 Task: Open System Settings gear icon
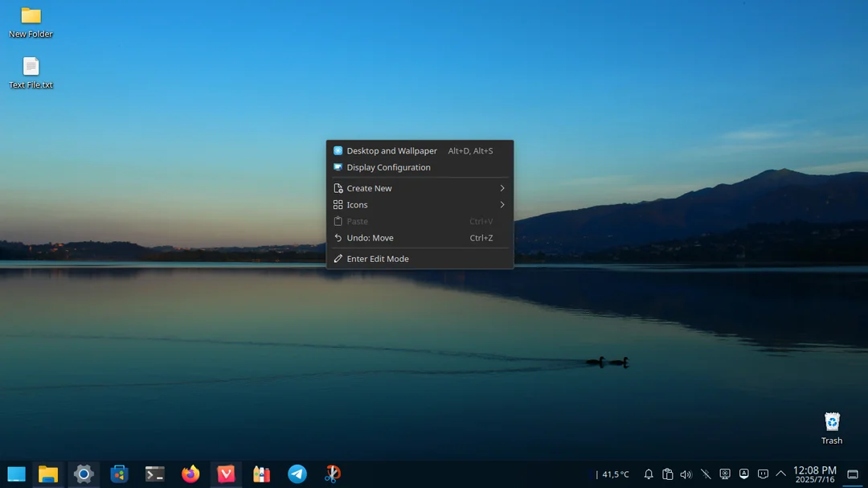(84, 474)
